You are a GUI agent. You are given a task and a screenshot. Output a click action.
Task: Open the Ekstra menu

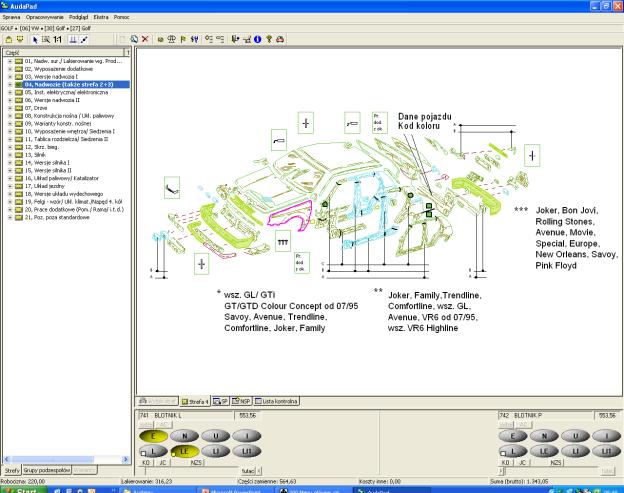click(x=101, y=17)
